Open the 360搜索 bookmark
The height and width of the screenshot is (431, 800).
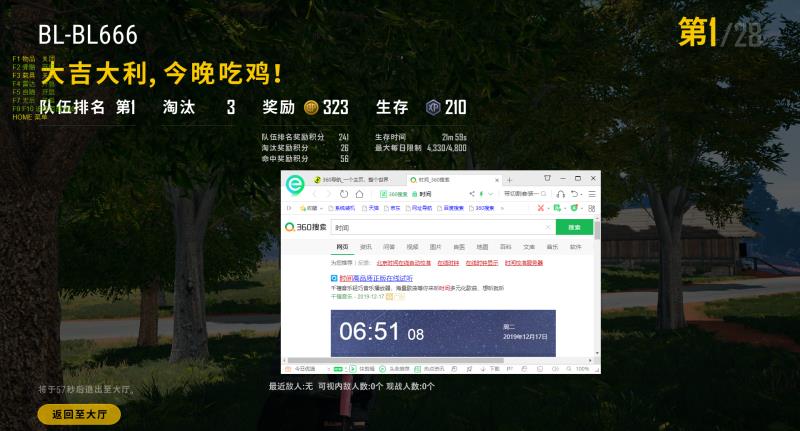click(481, 208)
